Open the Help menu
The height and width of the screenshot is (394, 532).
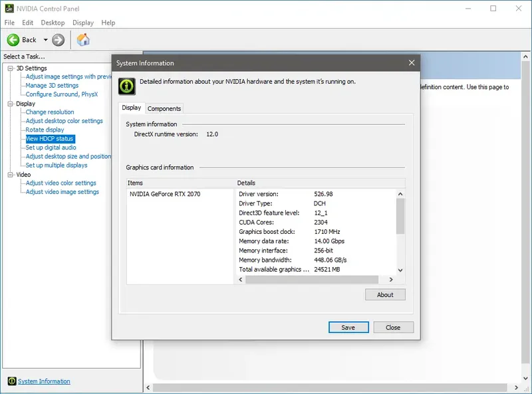pos(108,23)
